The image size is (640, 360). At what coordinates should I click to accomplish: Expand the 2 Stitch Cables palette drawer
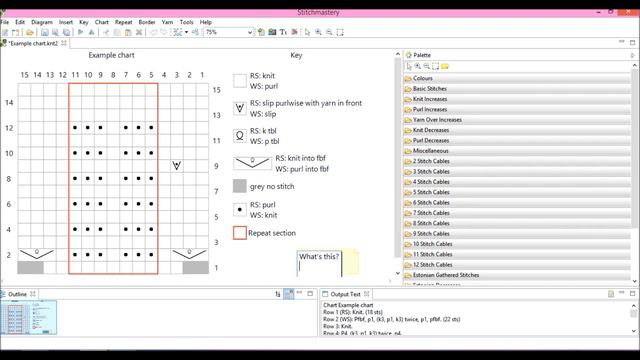[x=518, y=161]
